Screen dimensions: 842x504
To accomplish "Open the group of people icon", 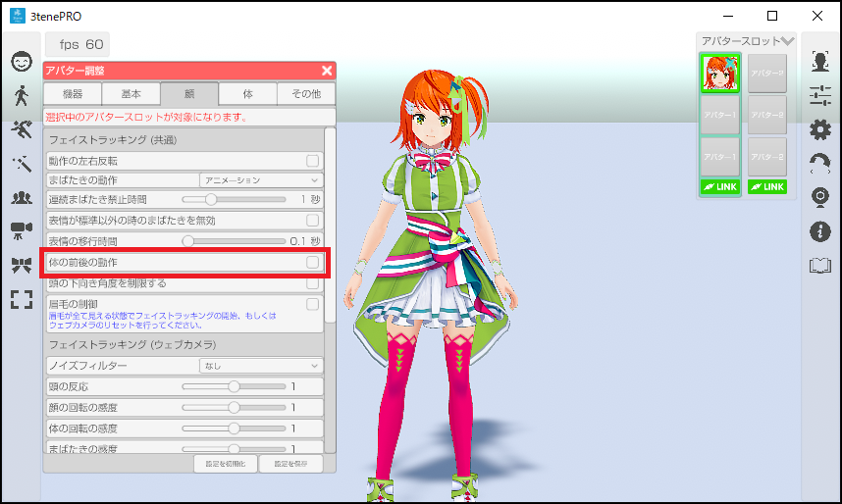I will click(x=22, y=197).
